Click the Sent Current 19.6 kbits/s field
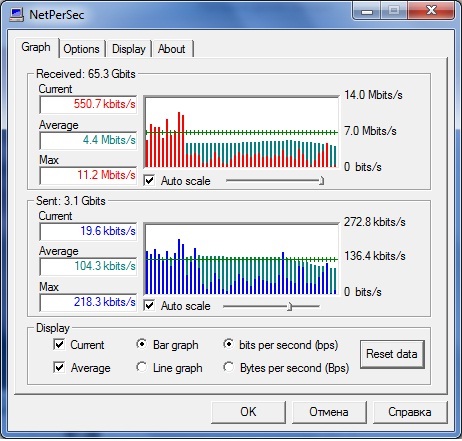 coord(88,231)
